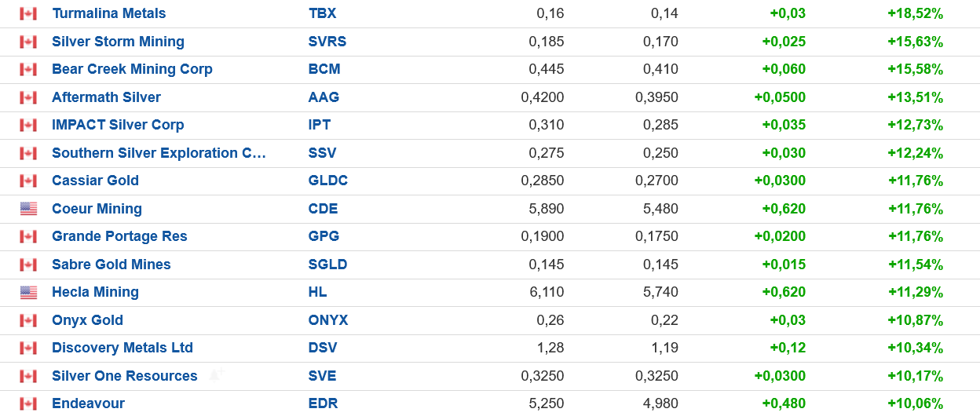Click the Canada flag beside Endeavour
The width and height of the screenshot is (980, 416).
pyautogui.click(x=28, y=403)
